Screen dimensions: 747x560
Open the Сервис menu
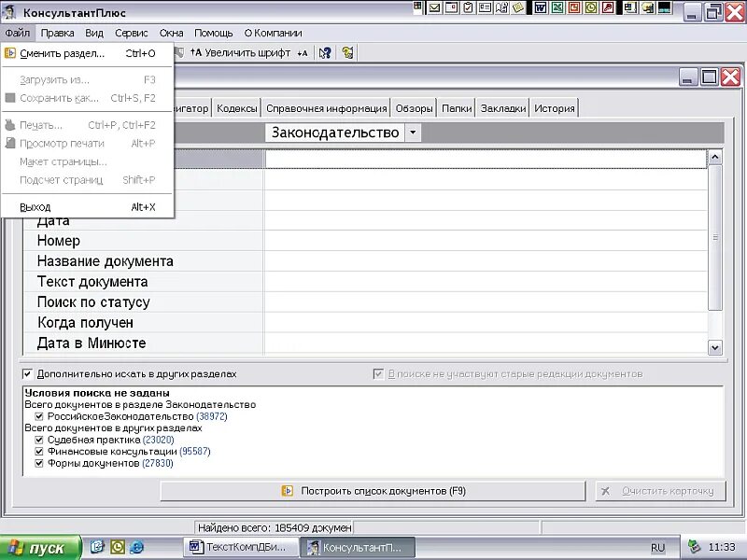click(132, 33)
